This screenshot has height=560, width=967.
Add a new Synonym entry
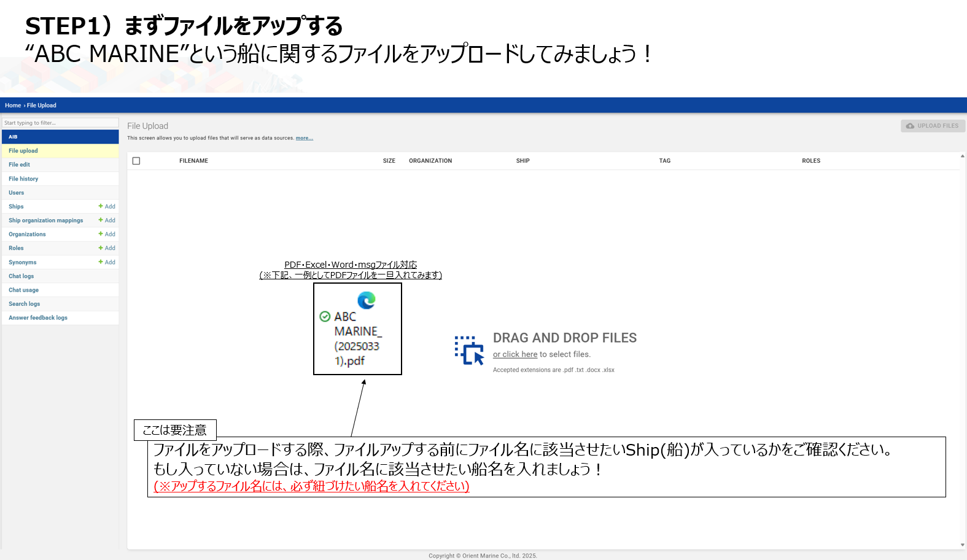point(107,262)
